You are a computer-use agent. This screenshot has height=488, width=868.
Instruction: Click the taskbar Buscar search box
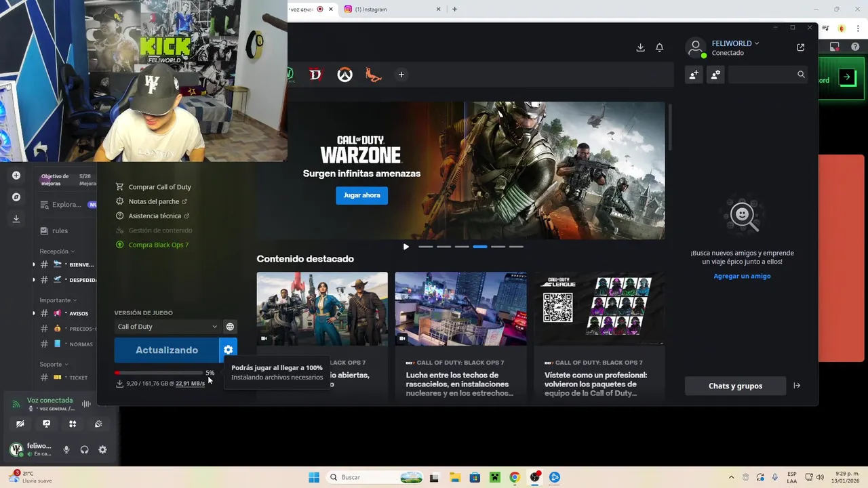tap(374, 477)
